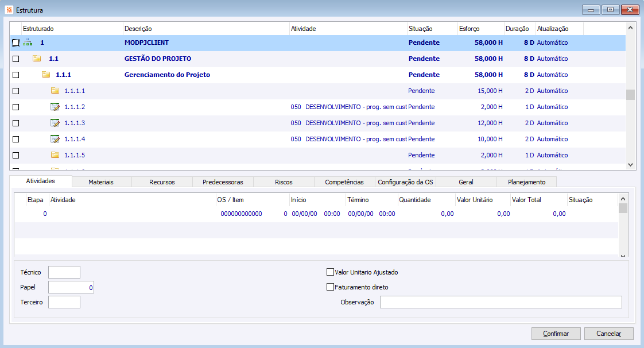Enable Valor Unitario Ajustado checkbox
The image size is (644, 348).
330,272
